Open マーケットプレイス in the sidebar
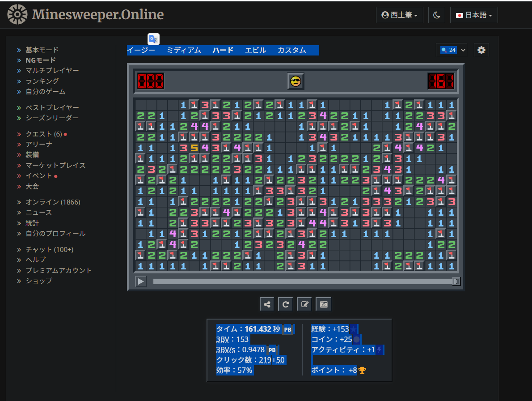532x401 pixels. pos(55,165)
